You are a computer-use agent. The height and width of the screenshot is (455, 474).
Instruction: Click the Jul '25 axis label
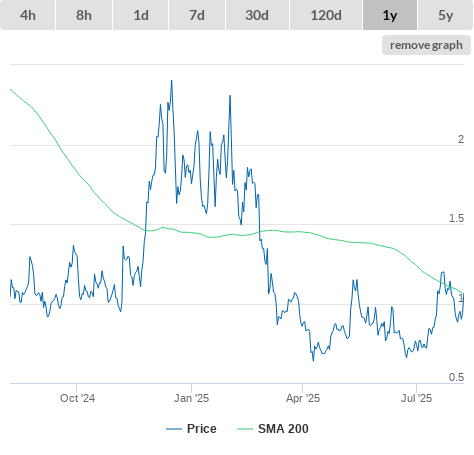click(416, 398)
